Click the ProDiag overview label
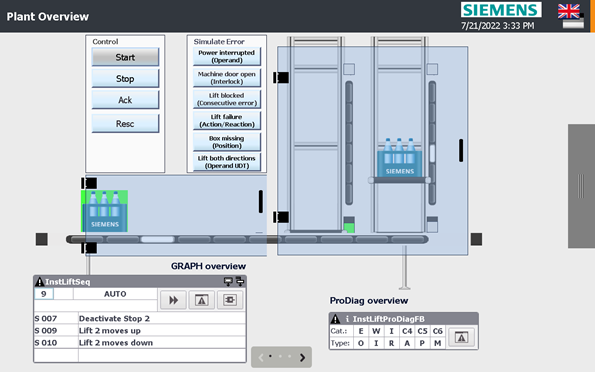Viewport: 595px width, 372px height. [369, 301]
